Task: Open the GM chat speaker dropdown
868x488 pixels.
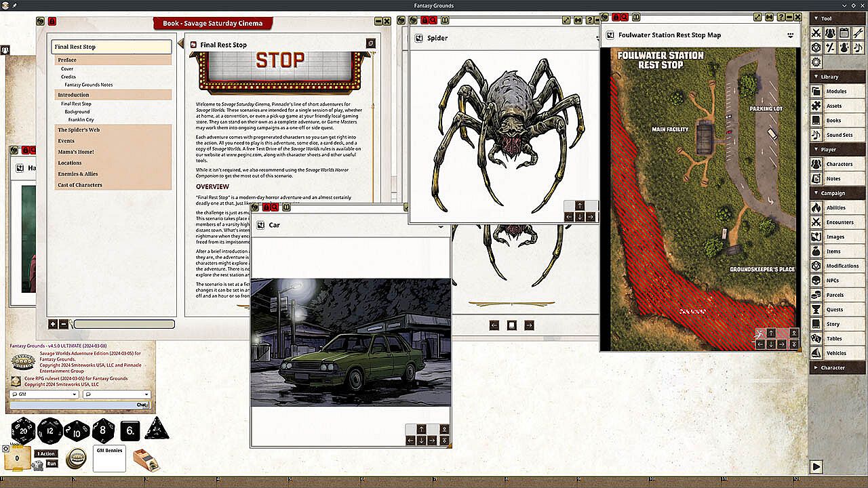Action: 45,394
